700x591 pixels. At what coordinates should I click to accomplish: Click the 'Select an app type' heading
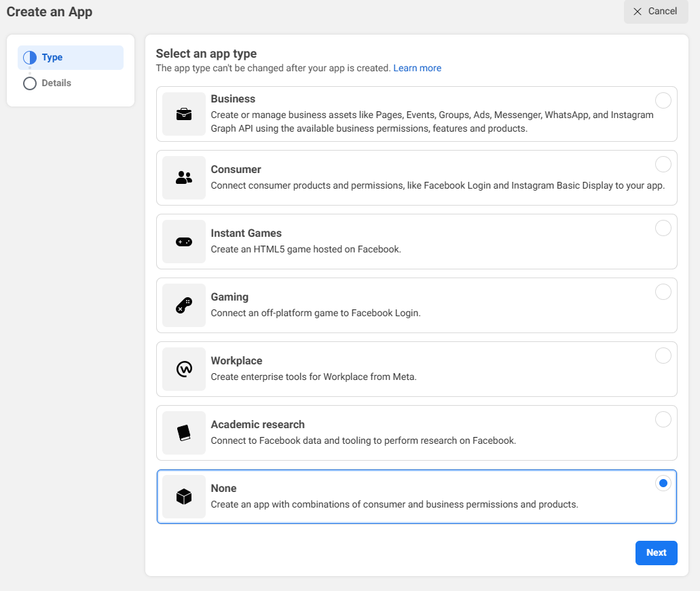pos(206,54)
